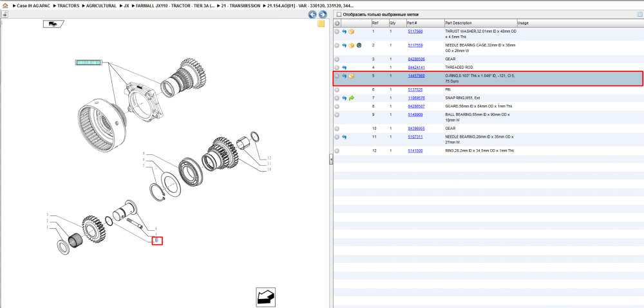Open part number 84286507 link
This screenshot has width=644, height=308.
point(416,106)
